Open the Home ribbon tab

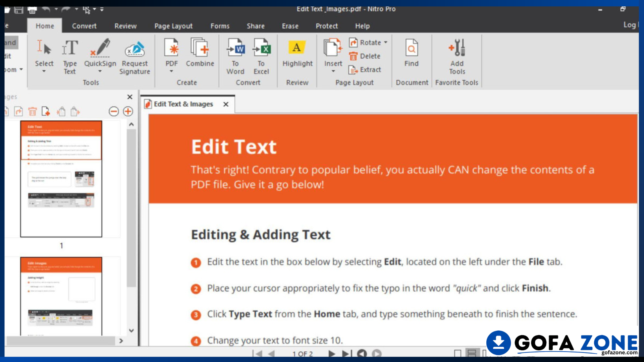pyautogui.click(x=45, y=26)
